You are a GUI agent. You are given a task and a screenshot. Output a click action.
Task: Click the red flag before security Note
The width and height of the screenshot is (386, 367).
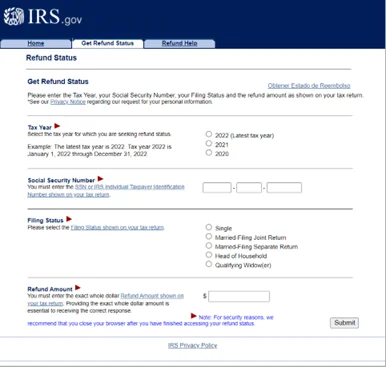193,315
